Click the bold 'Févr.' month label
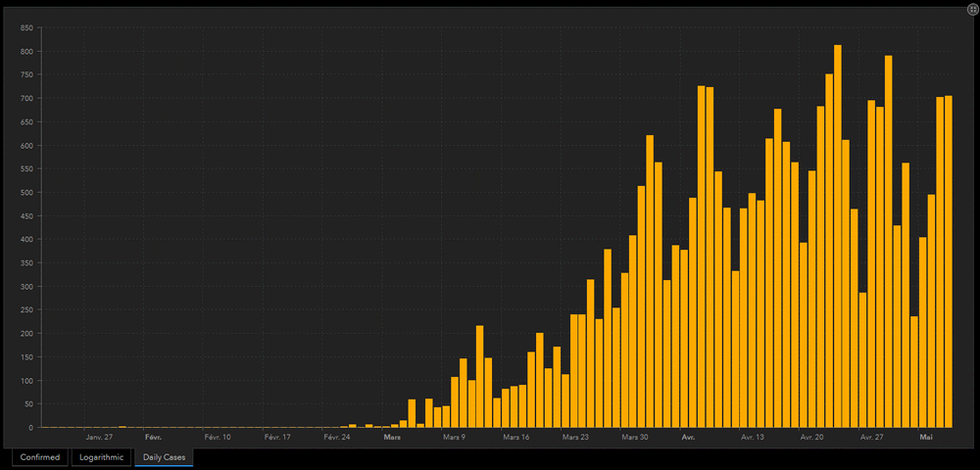Image resolution: width=980 pixels, height=470 pixels. [153, 438]
